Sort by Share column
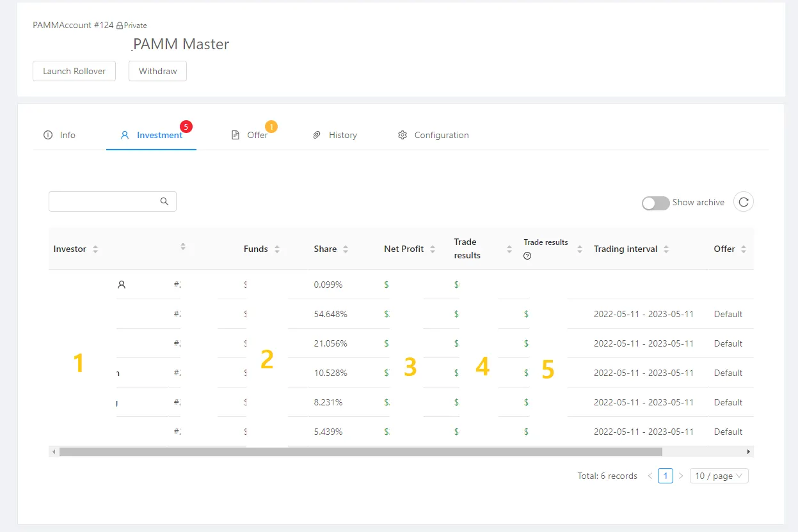Image resolution: width=798 pixels, height=532 pixels. pyautogui.click(x=346, y=249)
